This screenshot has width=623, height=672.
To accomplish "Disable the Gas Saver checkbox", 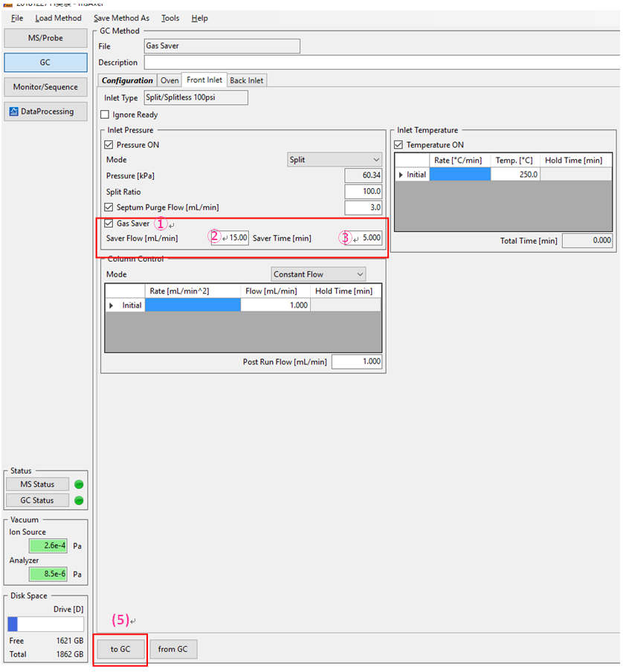I will click(110, 223).
